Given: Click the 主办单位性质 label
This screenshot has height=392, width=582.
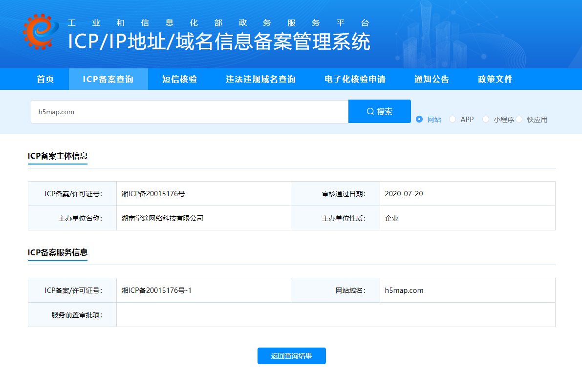Looking at the screenshot, I should click(x=344, y=218).
